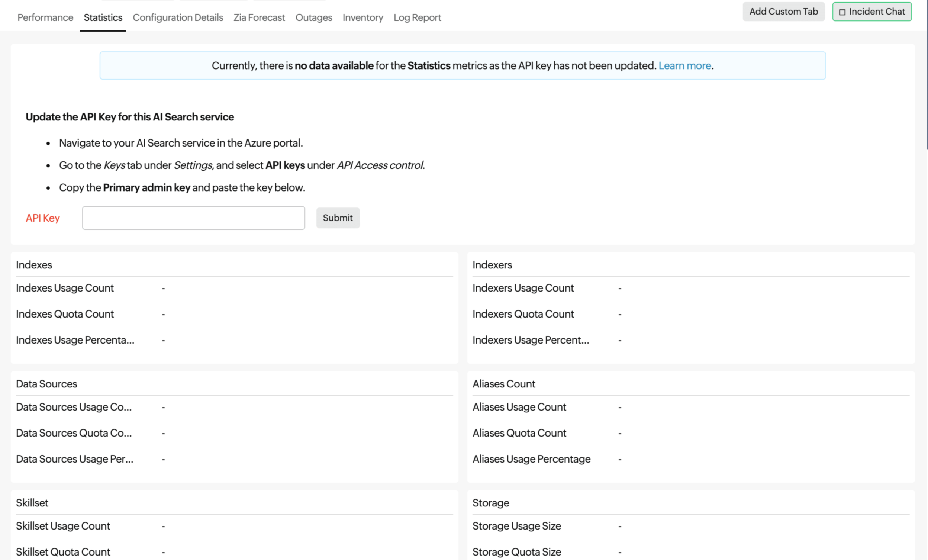928x560 pixels.
Task: Click Add Custom Tab button
Action: [783, 12]
